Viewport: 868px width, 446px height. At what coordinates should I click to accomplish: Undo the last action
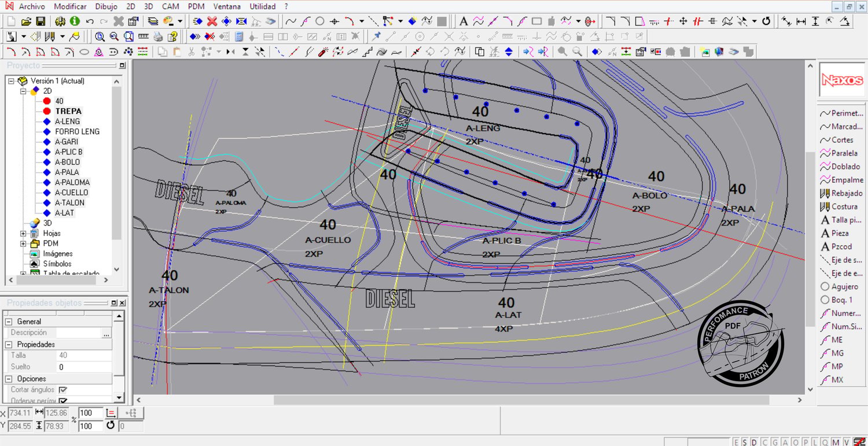click(x=90, y=21)
